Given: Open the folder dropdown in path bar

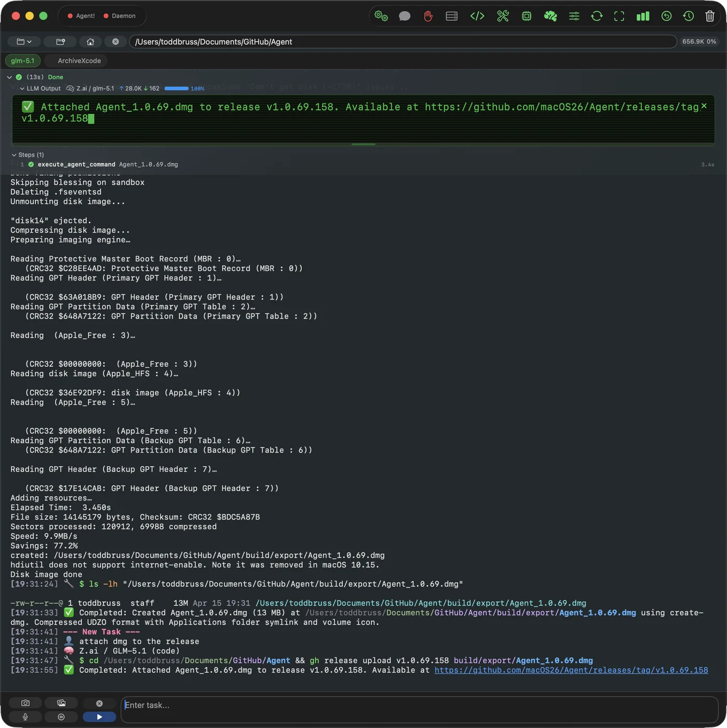Looking at the screenshot, I should click(x=24, y=42).
